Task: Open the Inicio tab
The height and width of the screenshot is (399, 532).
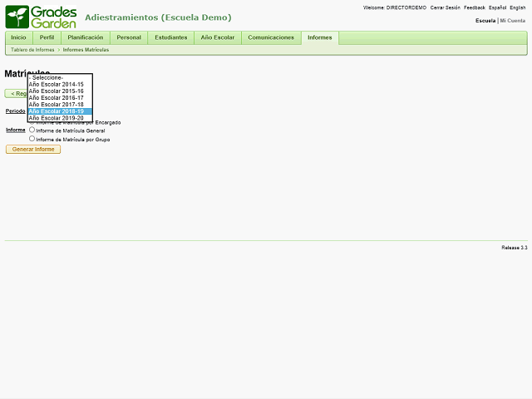Action: point(18,37)
